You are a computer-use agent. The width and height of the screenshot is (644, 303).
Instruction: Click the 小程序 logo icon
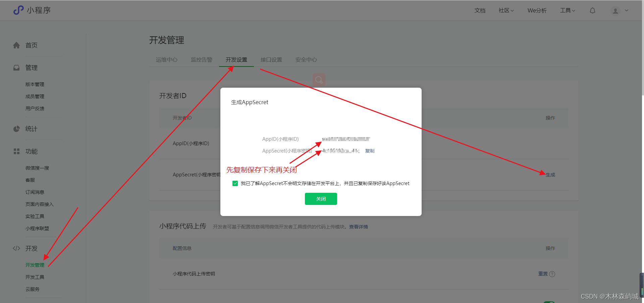pos(18,10)
